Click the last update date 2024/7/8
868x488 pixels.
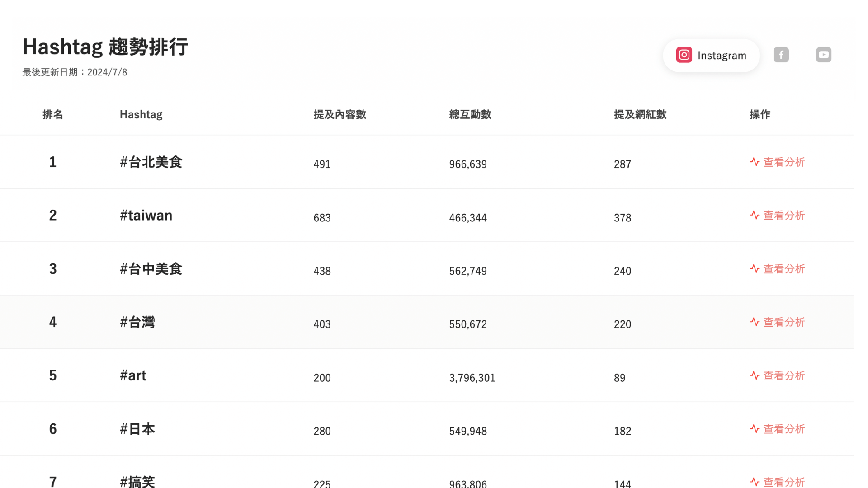click(107, 72)
